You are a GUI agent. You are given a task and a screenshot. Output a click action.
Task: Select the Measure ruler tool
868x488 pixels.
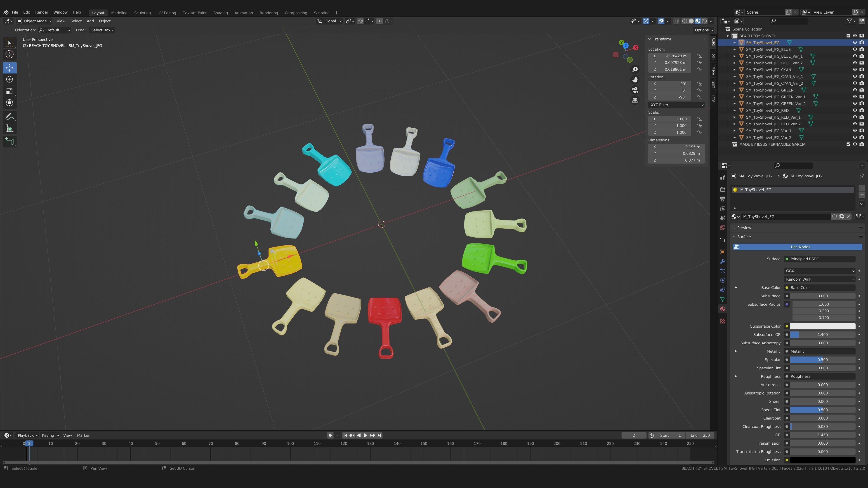point(9,129)
